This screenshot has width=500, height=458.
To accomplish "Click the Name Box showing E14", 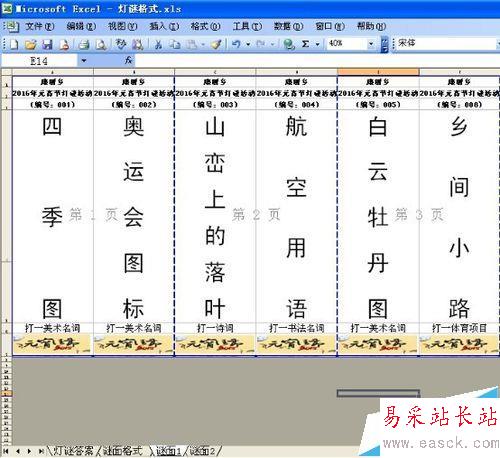I will coord(39,61).
